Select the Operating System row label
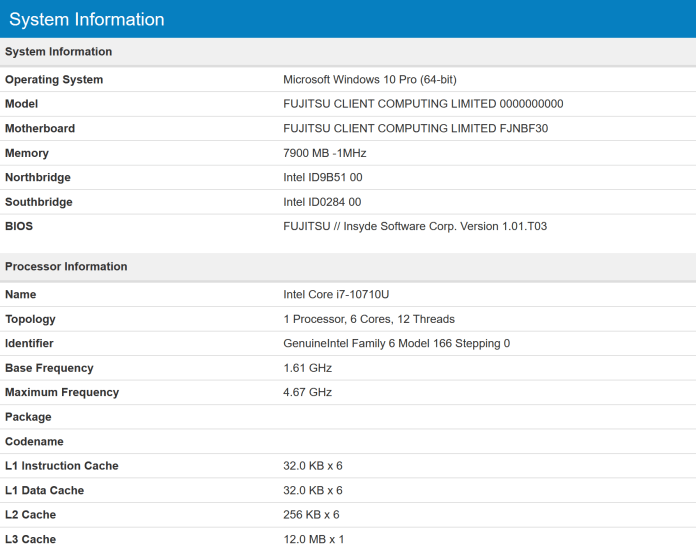 coord(54,80)
